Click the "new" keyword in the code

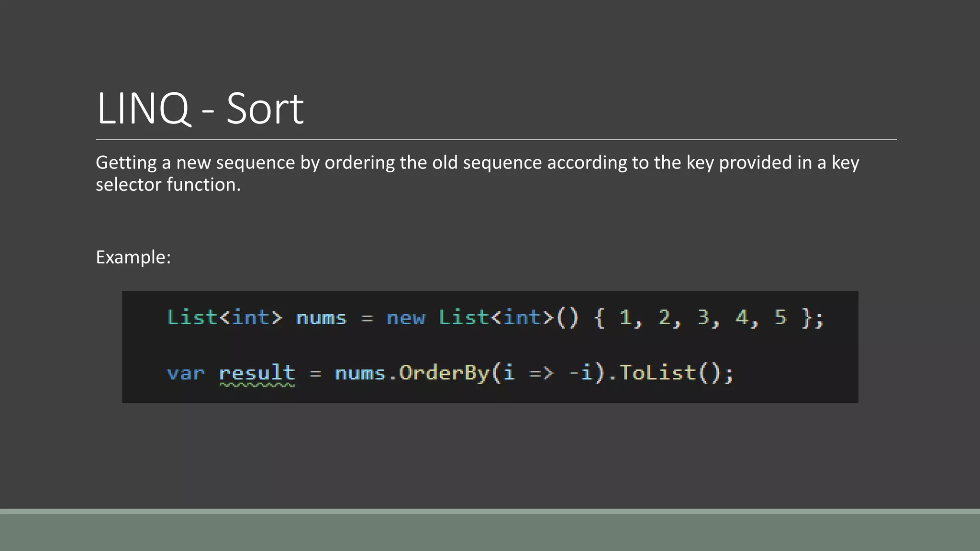[x=405, y=318]
